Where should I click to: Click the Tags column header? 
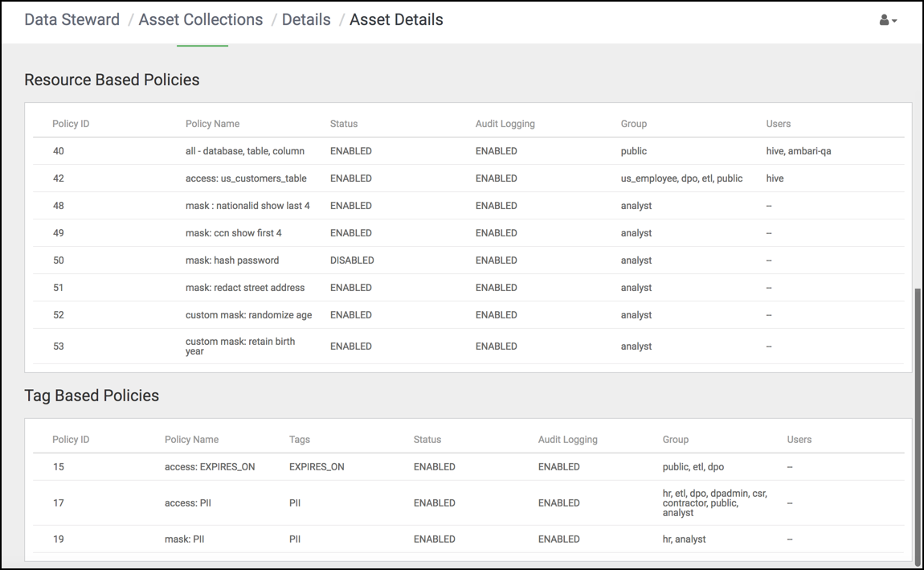point(300,440)
